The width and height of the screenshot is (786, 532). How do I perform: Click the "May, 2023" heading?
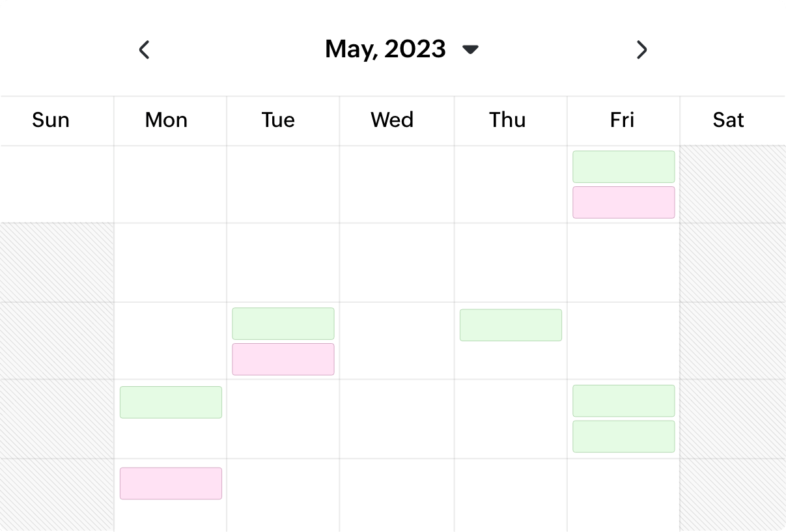(384, 49)
